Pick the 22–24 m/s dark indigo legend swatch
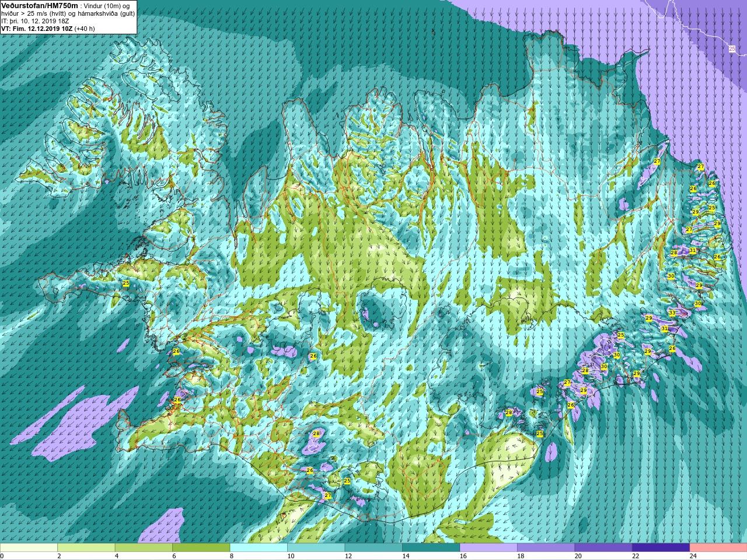747x560 pixels. coord(661,548)
